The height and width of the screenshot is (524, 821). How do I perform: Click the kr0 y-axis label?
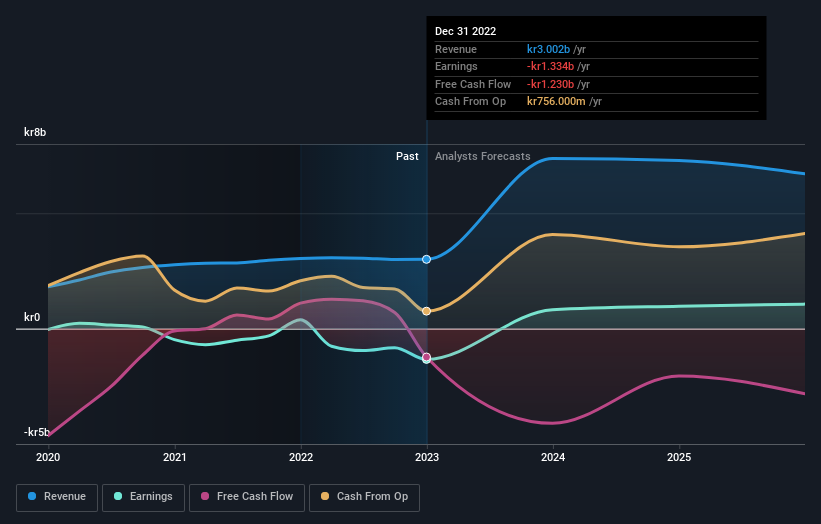[32, 317]
